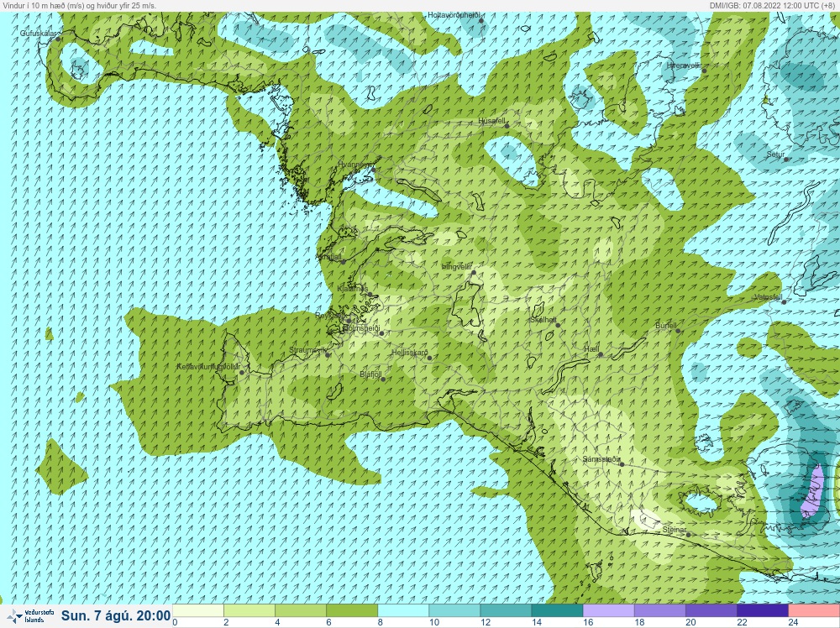The height and width of the screenshot is (628, 840).
Task: Click the purple strong-wind area on the map
Action: pyautogui.click(x=813, y=493)
